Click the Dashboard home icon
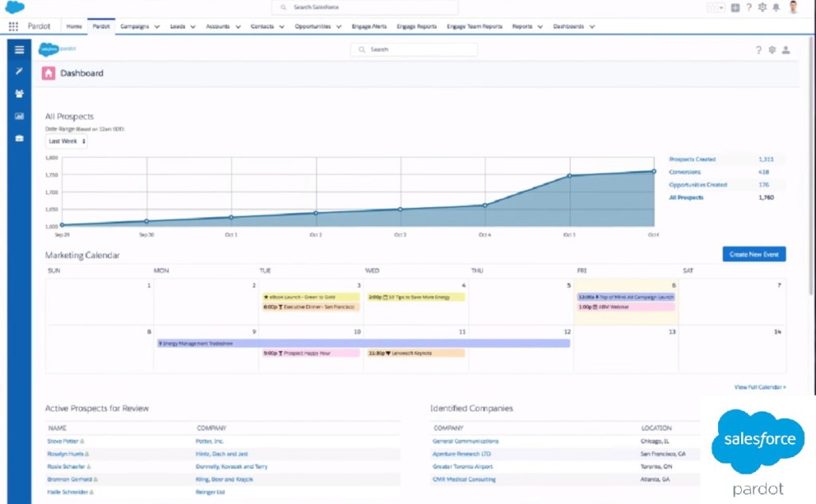The width and height of the screenshot is (816, 504). tap(48, 72)
